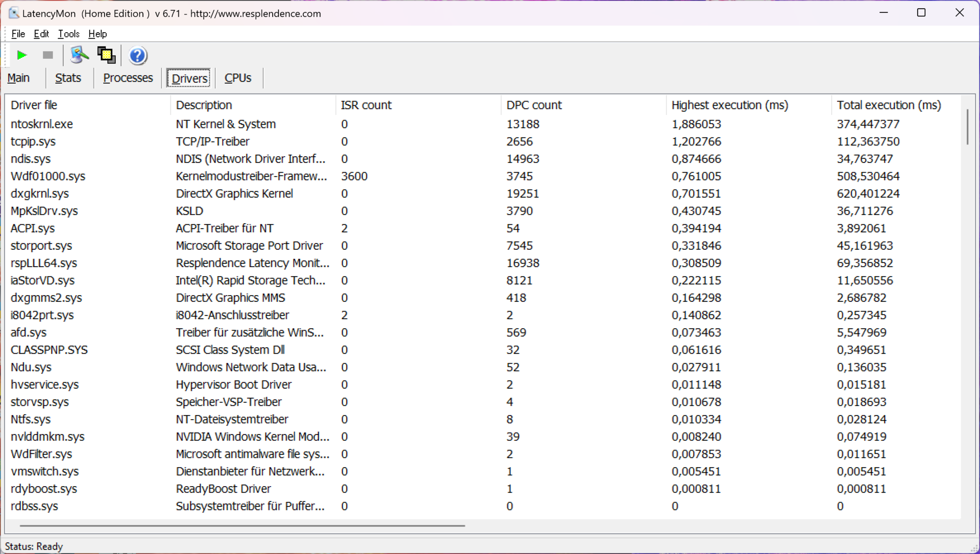Screen dimensions: 980x554
Task: Sort by DPC count column header
Action: click(533, 105)
